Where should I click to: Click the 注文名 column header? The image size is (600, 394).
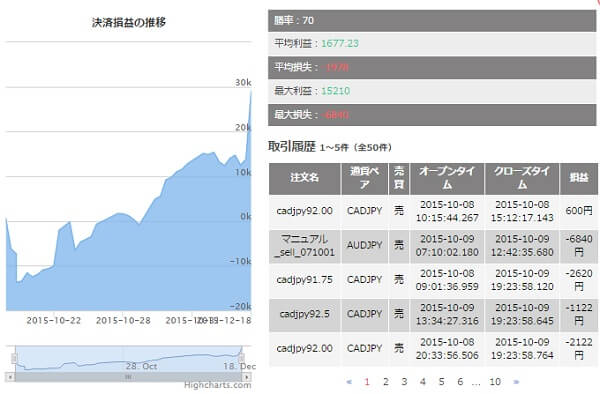click(305, 179)
